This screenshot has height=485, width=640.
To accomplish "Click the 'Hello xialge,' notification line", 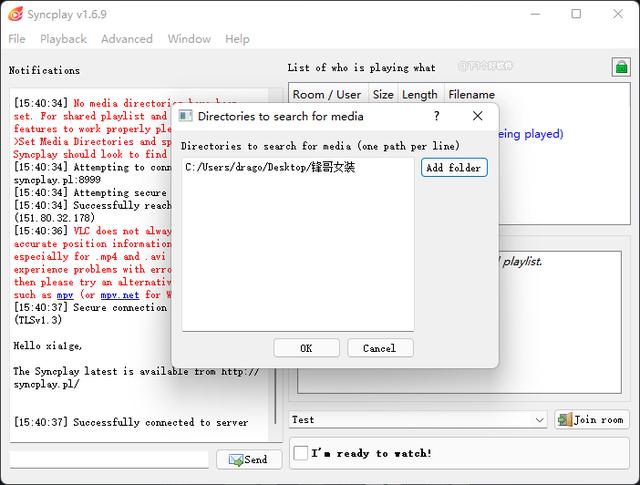I will [47, 346].
